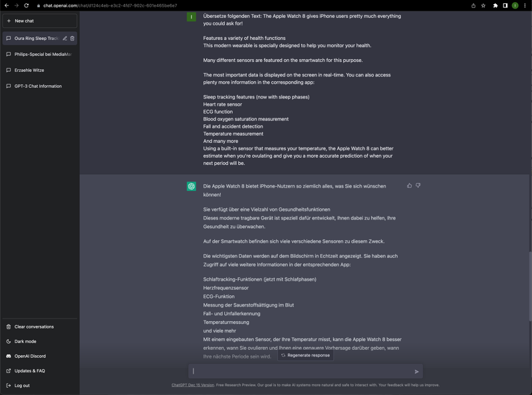Open the browser profile avatar menu

click(515, 5)
